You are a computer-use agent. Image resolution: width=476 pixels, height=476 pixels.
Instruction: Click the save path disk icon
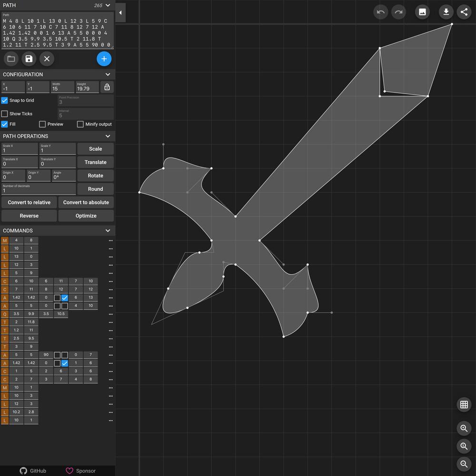click(x=29, y=59)
